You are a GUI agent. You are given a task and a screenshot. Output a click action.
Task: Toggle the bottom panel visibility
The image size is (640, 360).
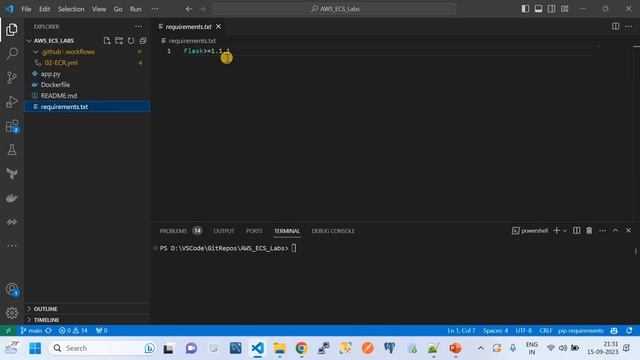pos(538,9)
